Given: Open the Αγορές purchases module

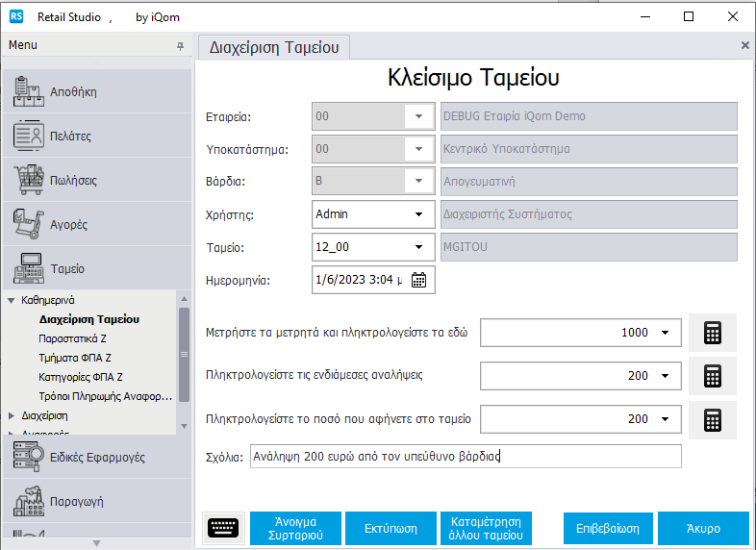Looking at the screenshot, I should pos(96,225).
